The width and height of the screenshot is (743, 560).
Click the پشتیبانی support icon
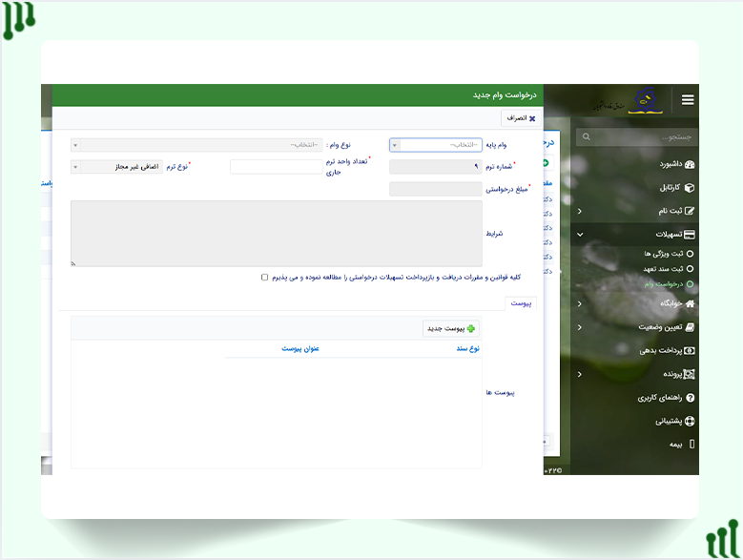tap(690, 421)
